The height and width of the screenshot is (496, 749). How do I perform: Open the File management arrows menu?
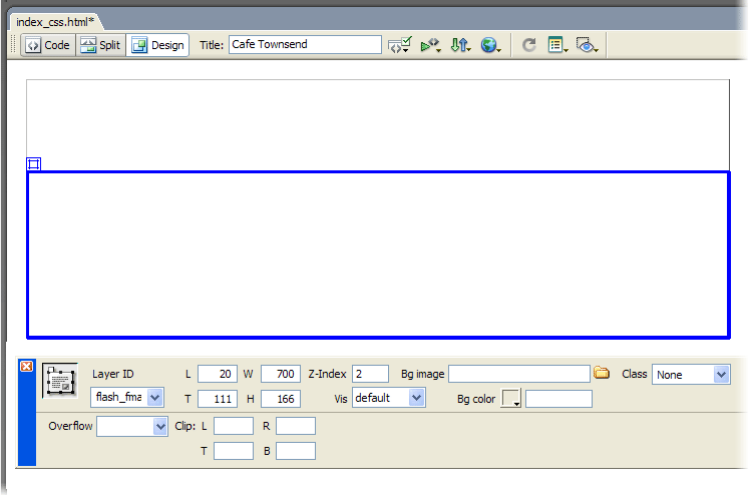[x=460, y=45]
